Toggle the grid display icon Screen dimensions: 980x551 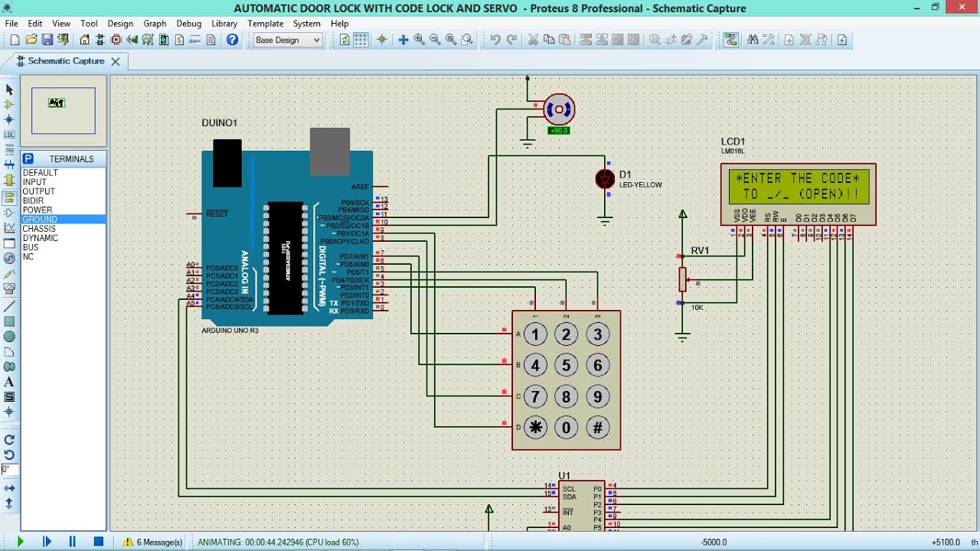point(361,40)
